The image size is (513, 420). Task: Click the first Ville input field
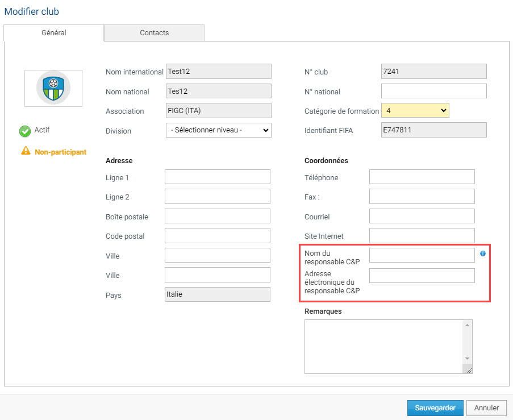point(218,255)
